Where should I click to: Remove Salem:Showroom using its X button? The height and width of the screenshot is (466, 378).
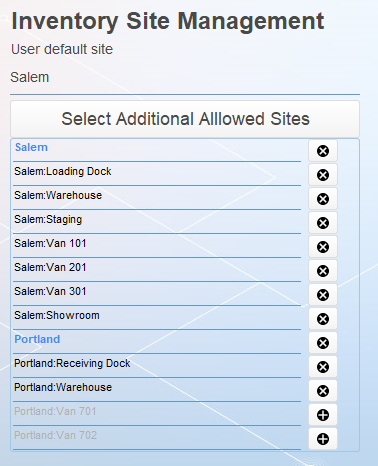click(x=323, y=319)
